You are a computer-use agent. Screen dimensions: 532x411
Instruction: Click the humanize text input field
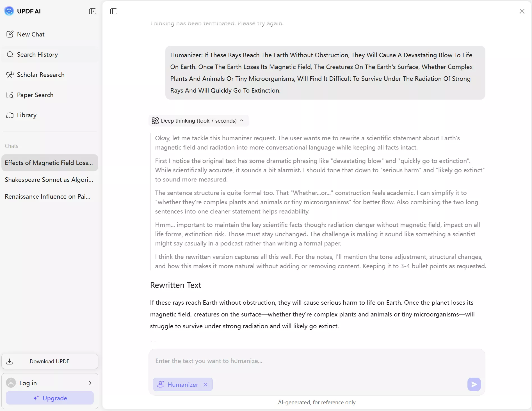[317, 361]
